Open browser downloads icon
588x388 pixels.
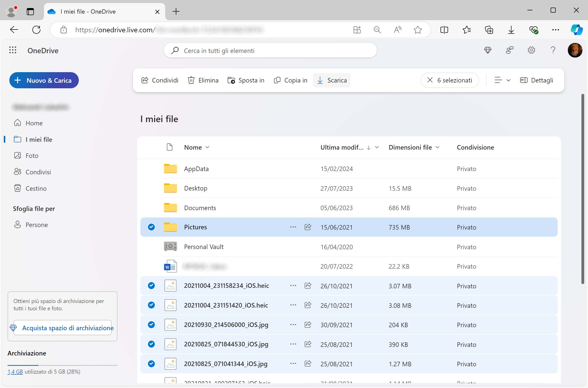[x=511, y=30]
